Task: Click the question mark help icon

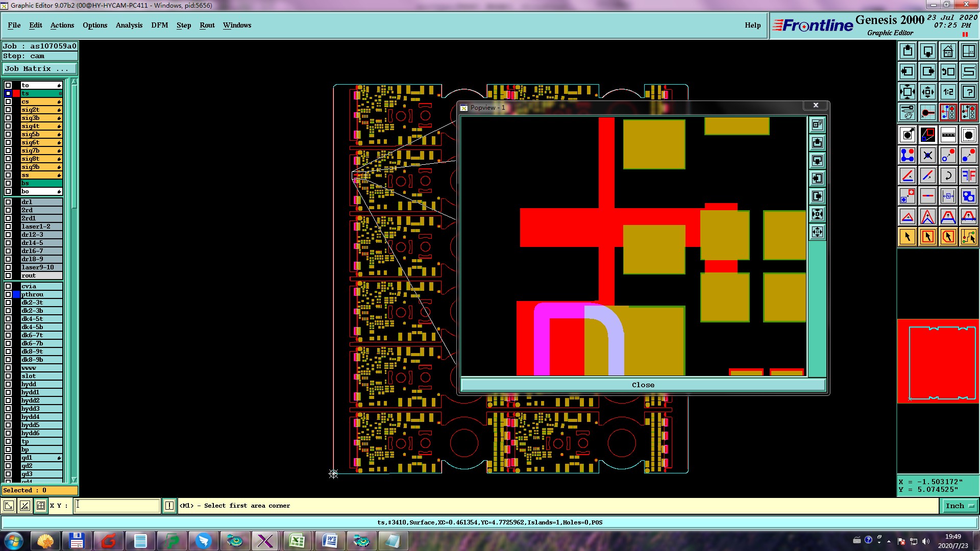Action: [968, 92]
